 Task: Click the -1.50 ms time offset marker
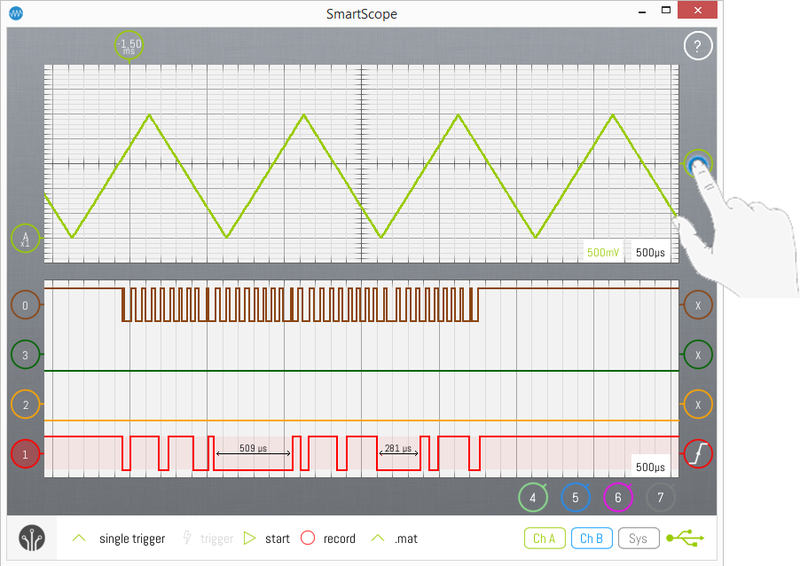pos(128,46)
